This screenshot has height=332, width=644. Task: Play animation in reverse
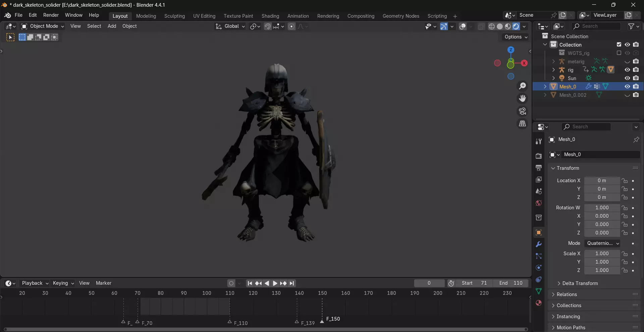pyautogui.click(x=267, y=283)
